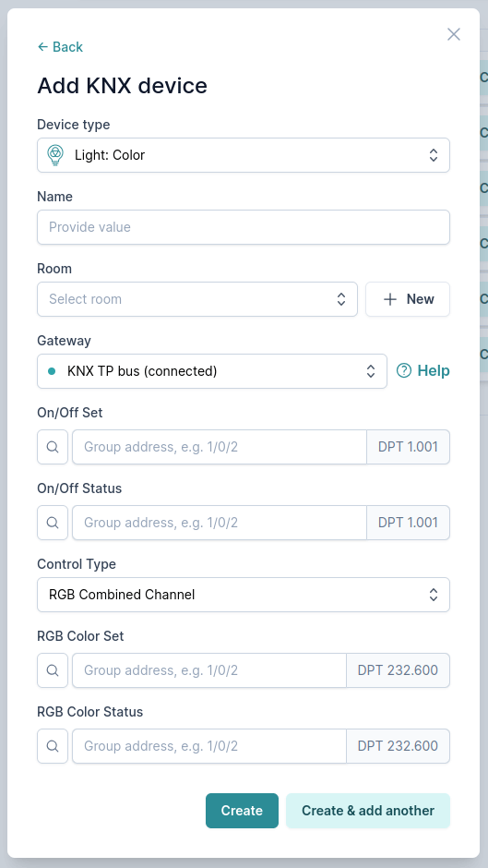Close the Add KNX device dialog

coord(454,34)
